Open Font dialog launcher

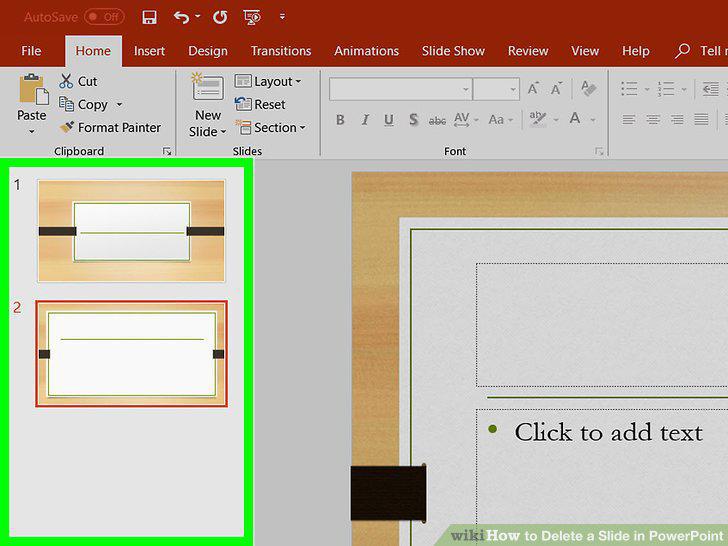coord(599,151)
